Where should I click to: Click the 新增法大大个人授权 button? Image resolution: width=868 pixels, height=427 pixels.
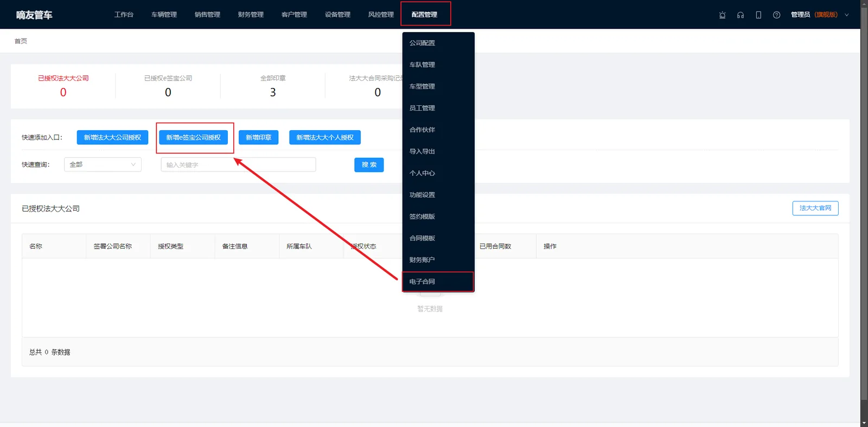[x=325, y=137]
